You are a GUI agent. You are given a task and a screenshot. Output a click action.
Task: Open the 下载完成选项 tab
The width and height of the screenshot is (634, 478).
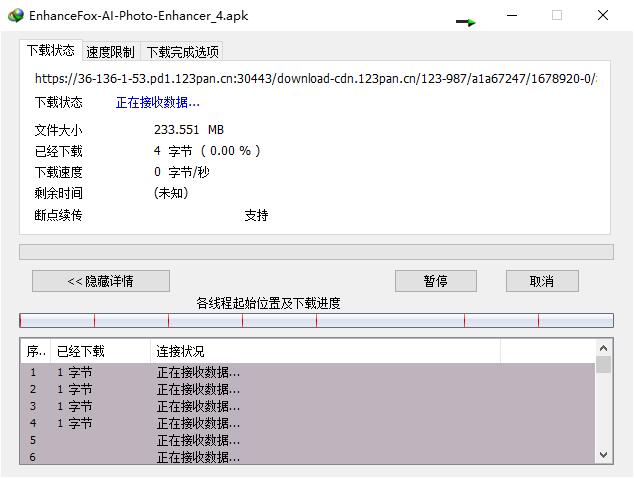(x=182, y=52)
